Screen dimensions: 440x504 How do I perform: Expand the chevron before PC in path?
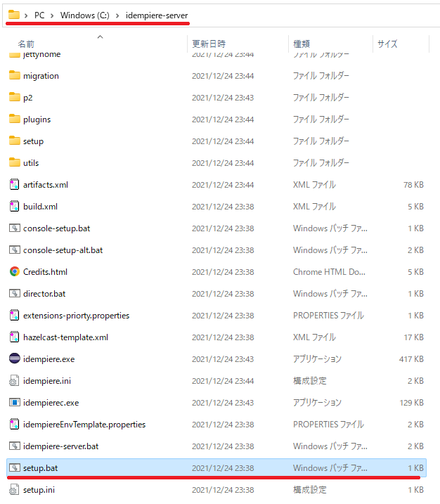click(x=26, y=15)
